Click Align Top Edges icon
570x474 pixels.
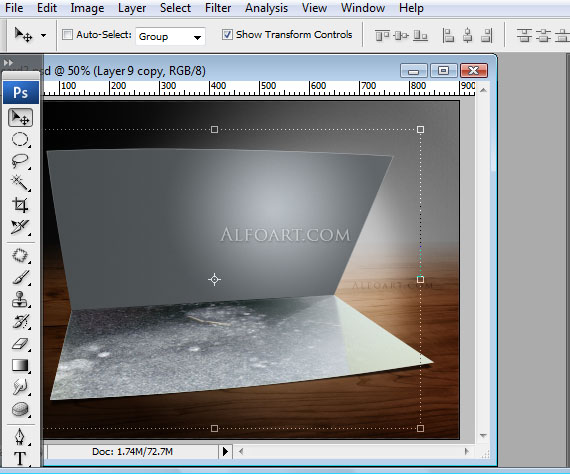(x=382, y=36)
